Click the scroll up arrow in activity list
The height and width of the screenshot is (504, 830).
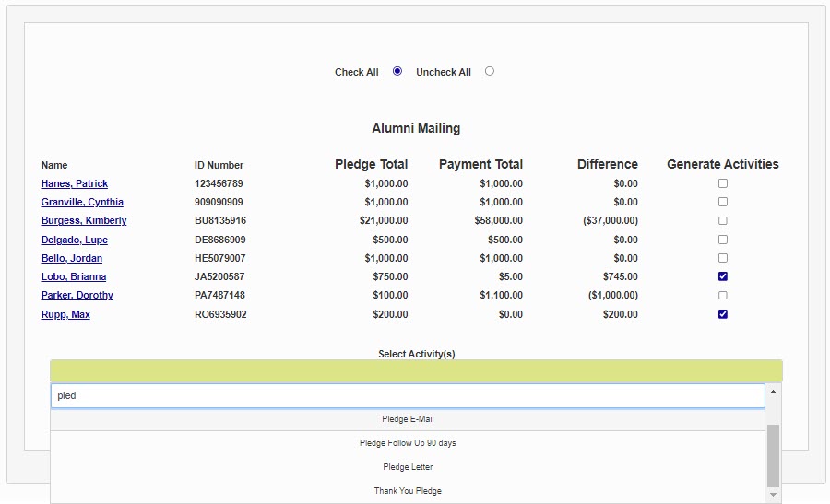click(x=773, y=392)
